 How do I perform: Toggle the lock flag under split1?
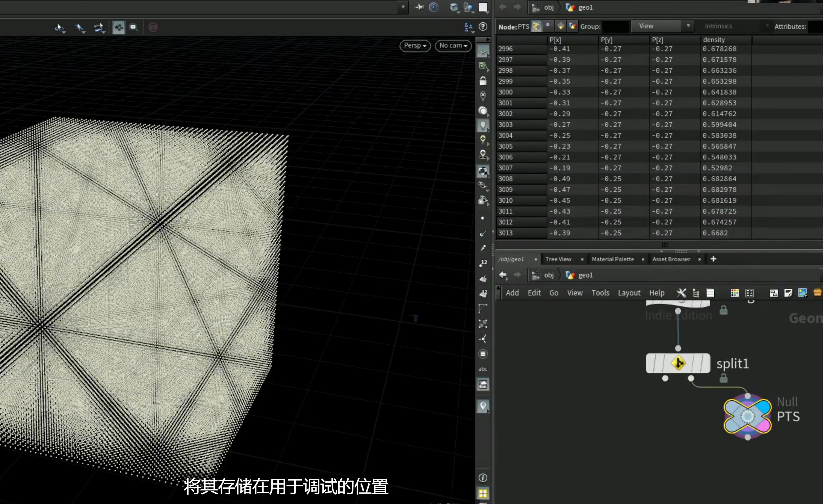(723, 378)
